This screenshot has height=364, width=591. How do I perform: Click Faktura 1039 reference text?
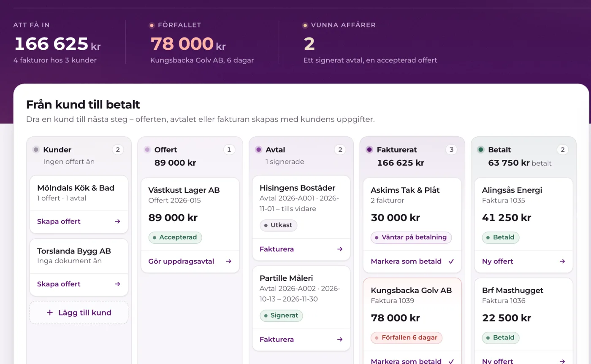pos(392,301)
